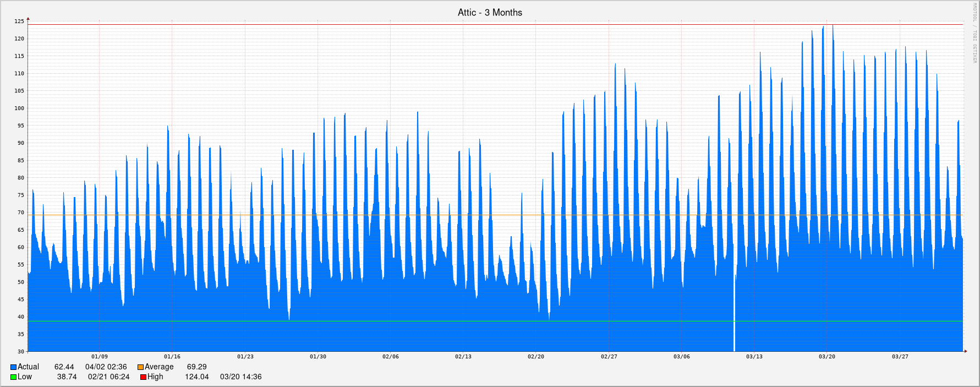Click the blue Actual legend swatch
This screenshot has height=387, width=980.
(x=13, y=367)
